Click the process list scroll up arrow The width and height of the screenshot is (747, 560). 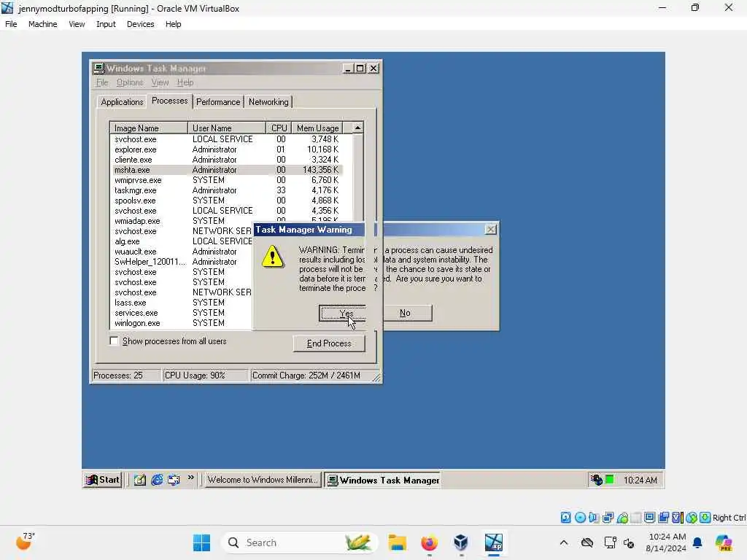pyautogui.click(x=357, y=128)
